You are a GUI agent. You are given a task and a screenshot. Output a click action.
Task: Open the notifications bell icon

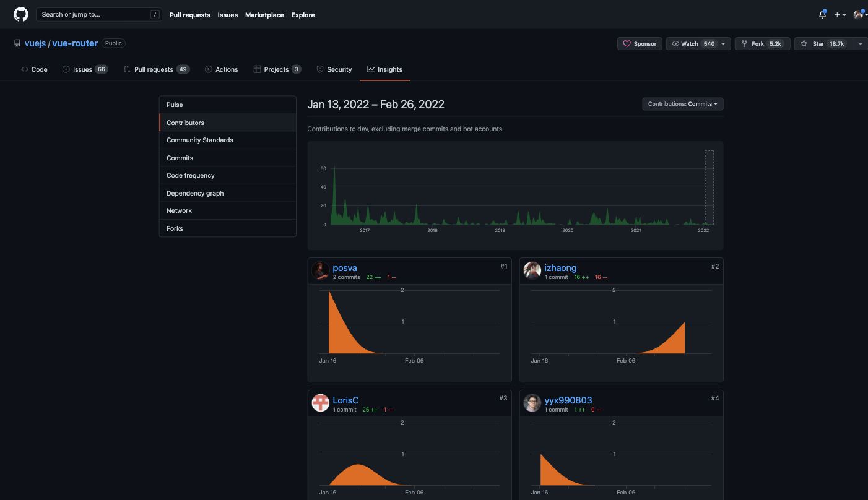click(822, 14)
